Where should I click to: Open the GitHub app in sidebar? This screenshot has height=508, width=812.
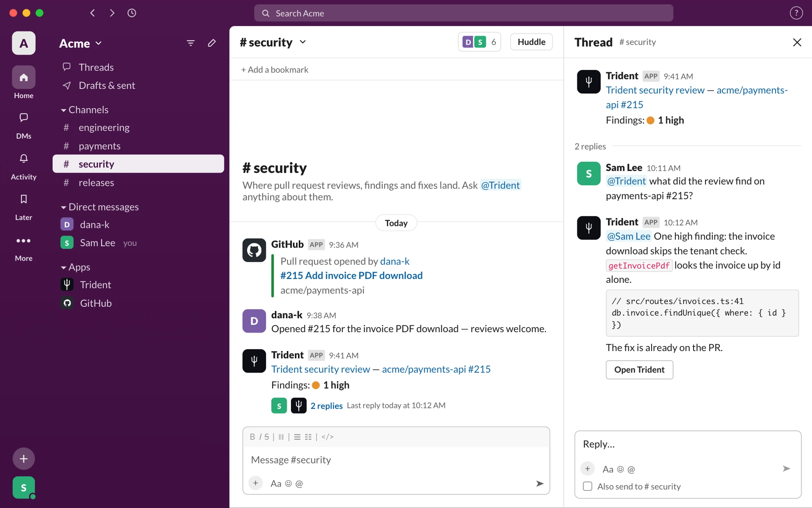pos(138,303)
